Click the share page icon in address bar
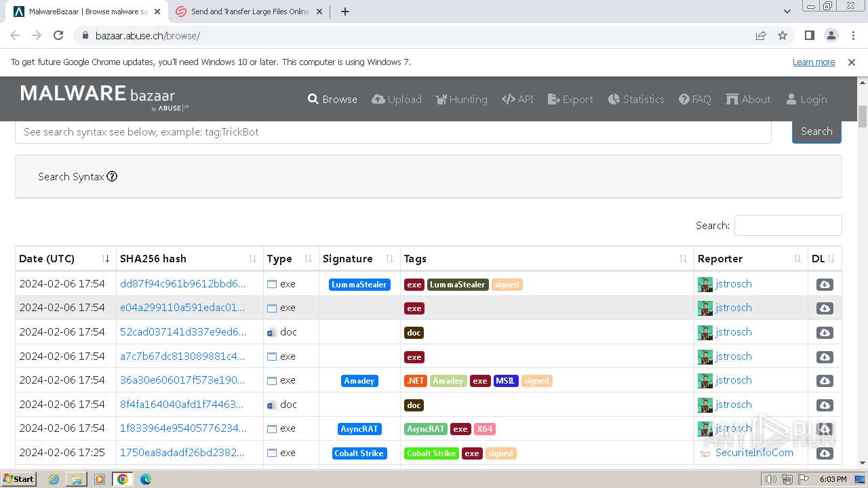868x488 pixels. (x=761, y=35)
